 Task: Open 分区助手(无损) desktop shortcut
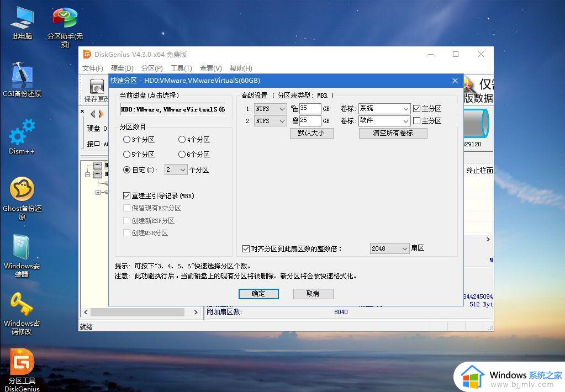[65, 27]
